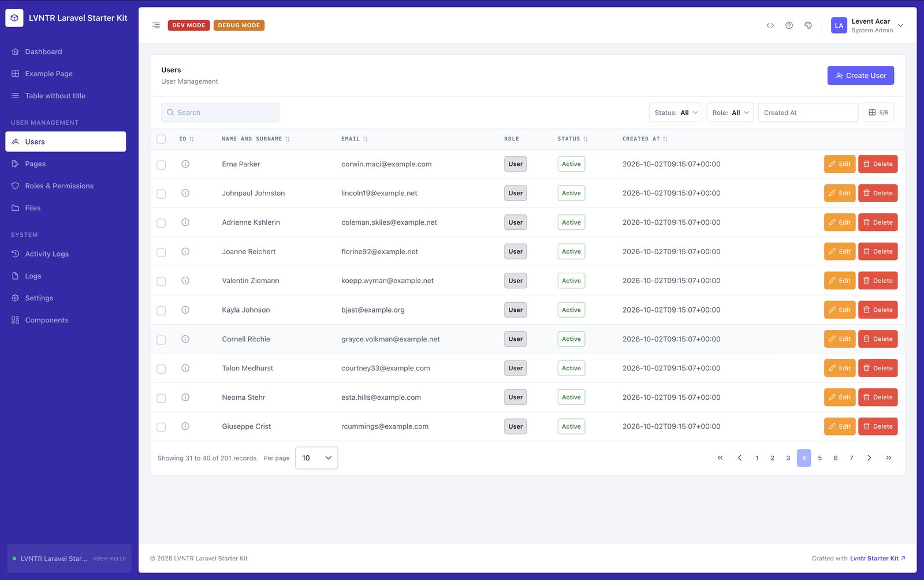
Task: Go to previous page chevron
Action: pos(740,458)
